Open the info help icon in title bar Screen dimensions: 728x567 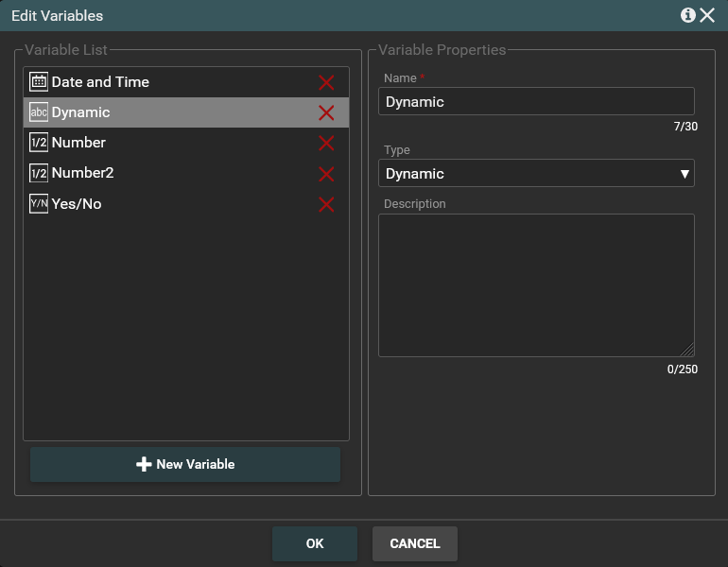(x=687, y=15)
